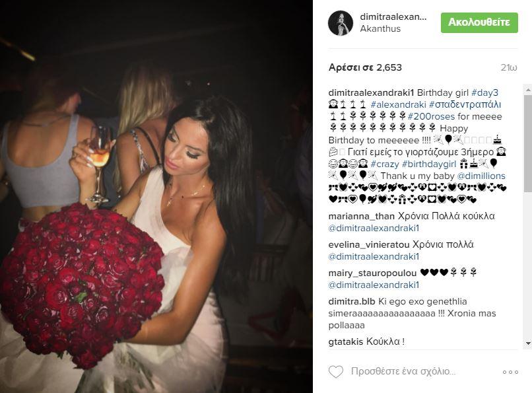Open the #σταδεντραπάλι hashtag
This screenshot has height=393, width=532.
[x=465, y=104]
